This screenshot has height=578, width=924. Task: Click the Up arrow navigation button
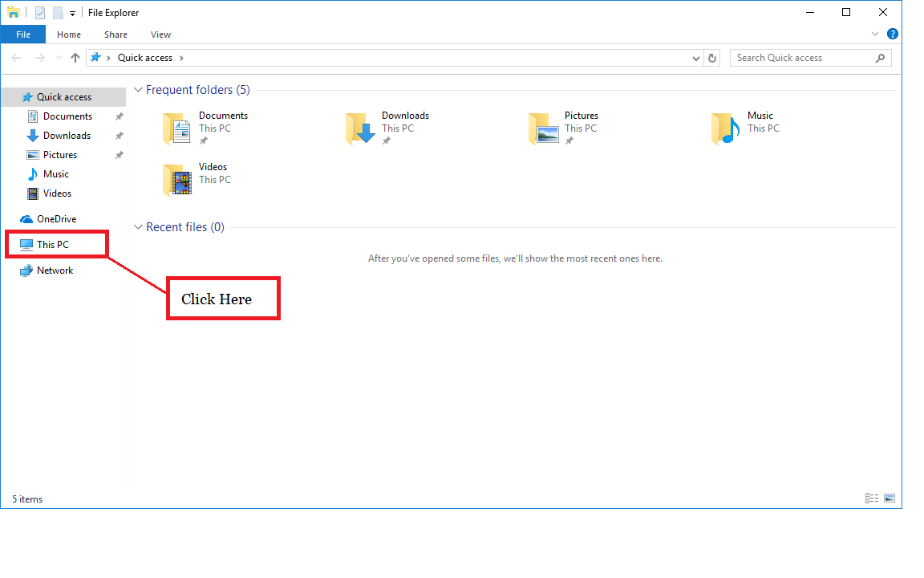(x=75, y=58)
